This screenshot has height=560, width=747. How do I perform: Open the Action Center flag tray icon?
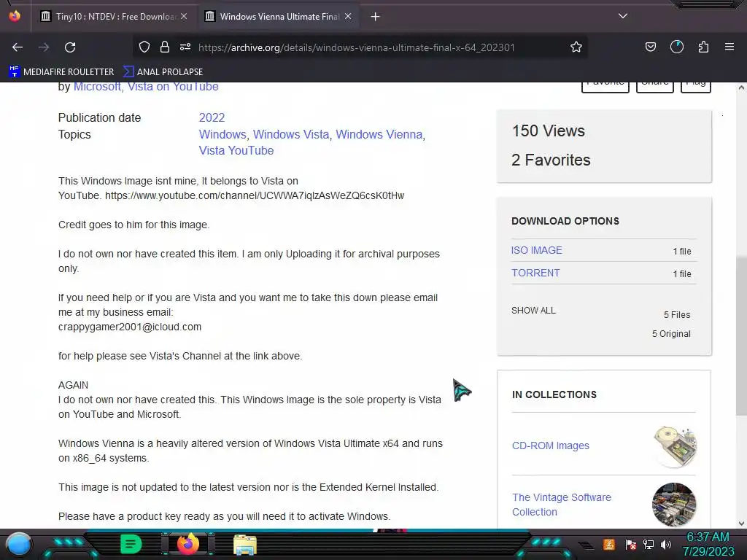631,544
